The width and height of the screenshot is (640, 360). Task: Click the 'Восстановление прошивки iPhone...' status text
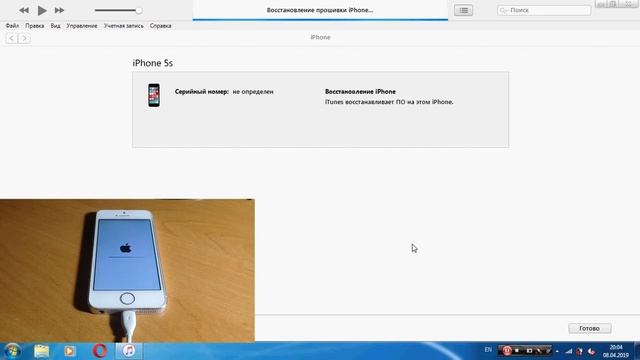point(320,10)
